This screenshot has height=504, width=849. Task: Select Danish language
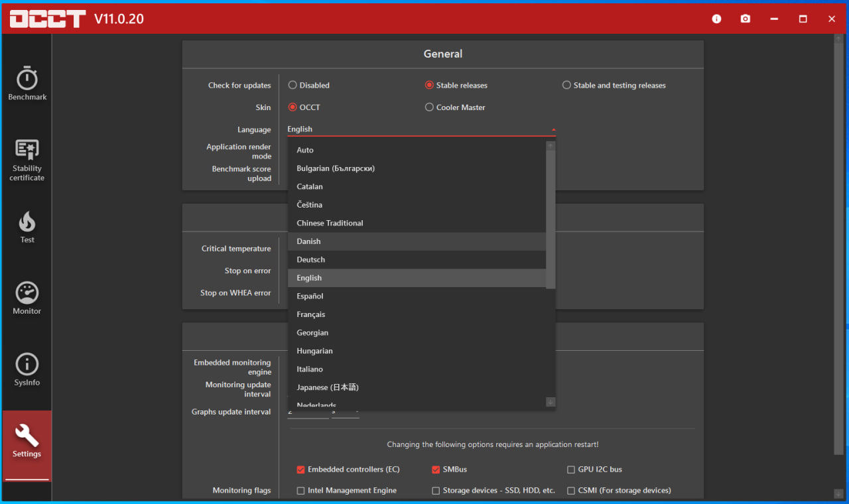[417, 241]
